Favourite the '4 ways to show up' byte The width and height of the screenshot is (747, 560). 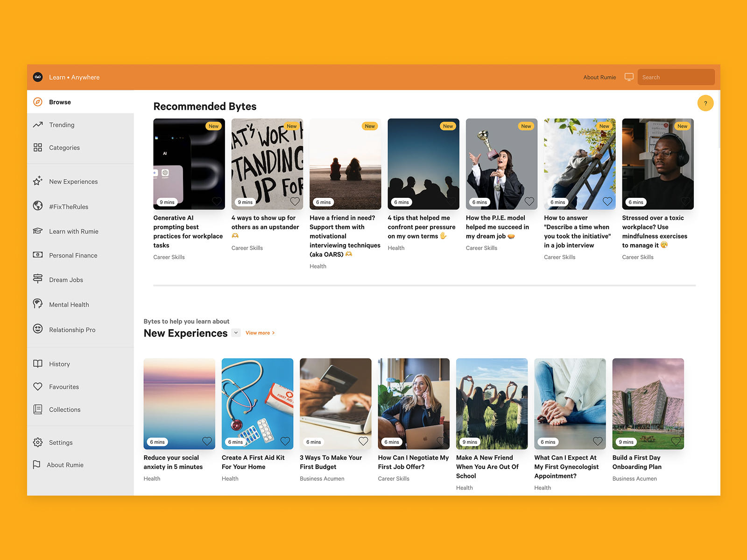(295, 201)
